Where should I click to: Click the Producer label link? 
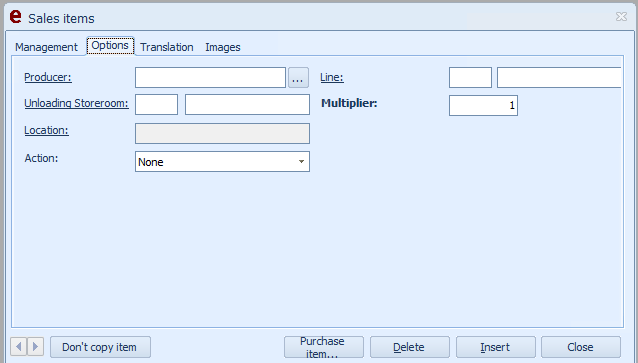point(48,77)
